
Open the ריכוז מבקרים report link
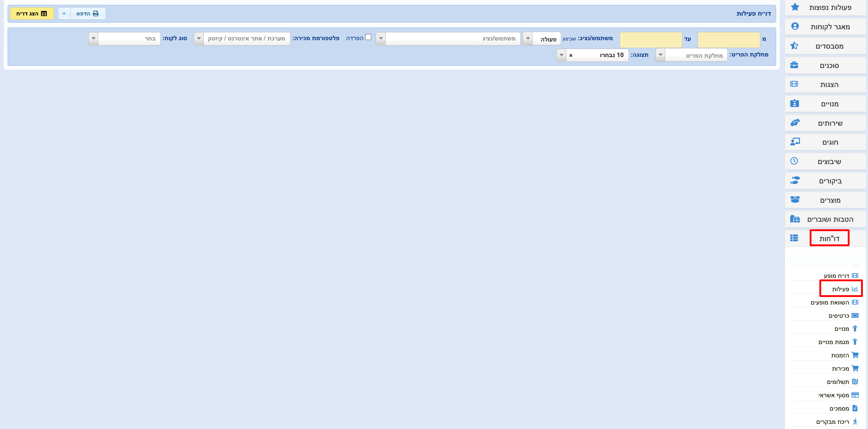[x=833, y=421]
